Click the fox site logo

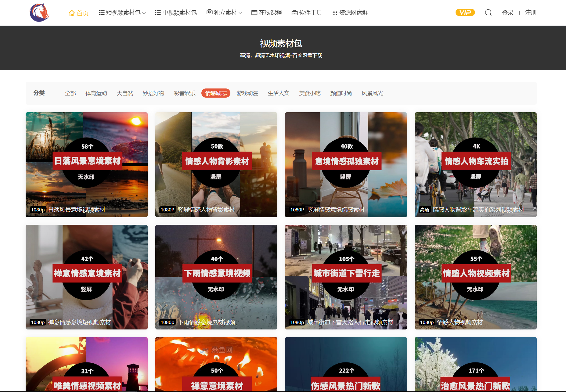pos(39,13)
